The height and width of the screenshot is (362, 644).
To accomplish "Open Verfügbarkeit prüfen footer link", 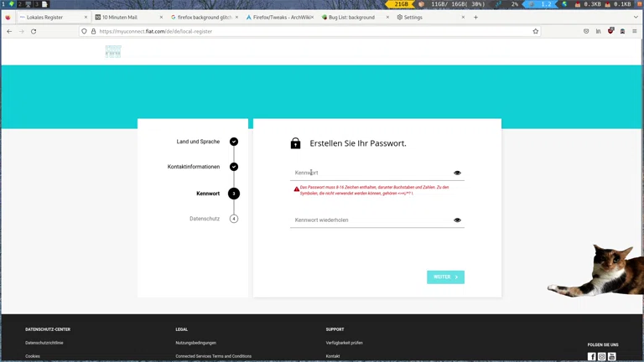I will coord(344,343).
